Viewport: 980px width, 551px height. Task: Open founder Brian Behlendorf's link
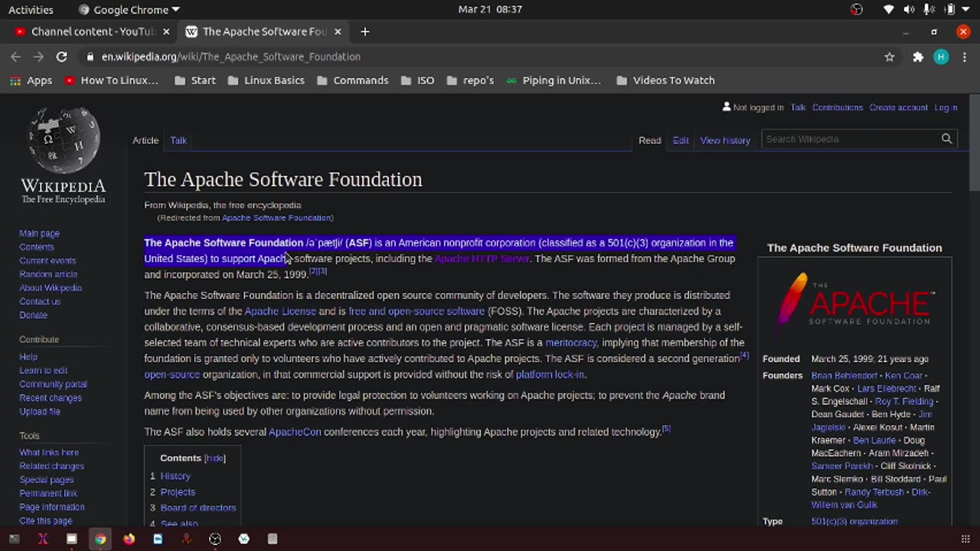pos(844,376)
